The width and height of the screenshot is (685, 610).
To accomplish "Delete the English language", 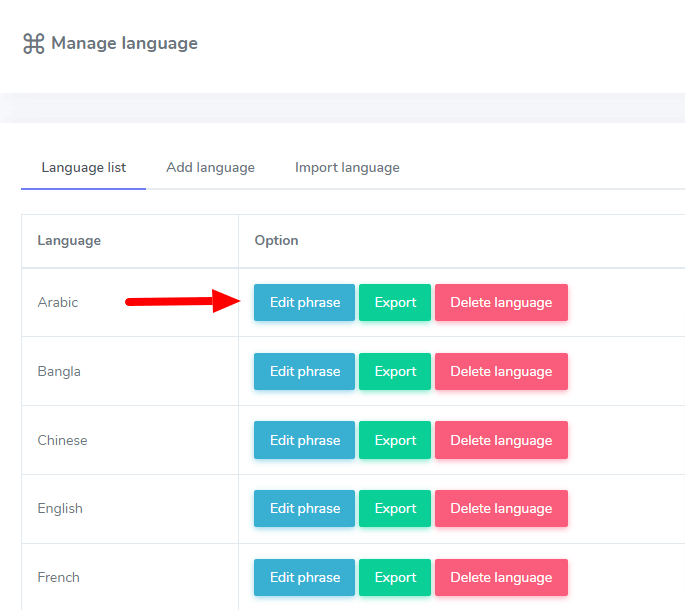I will (501, 509).
